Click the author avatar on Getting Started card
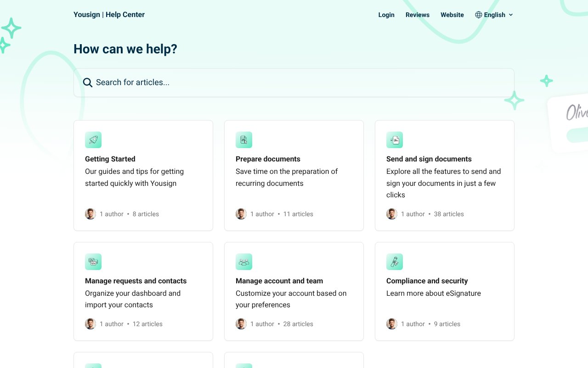This screenshot has width=588, height=368. 90,214
